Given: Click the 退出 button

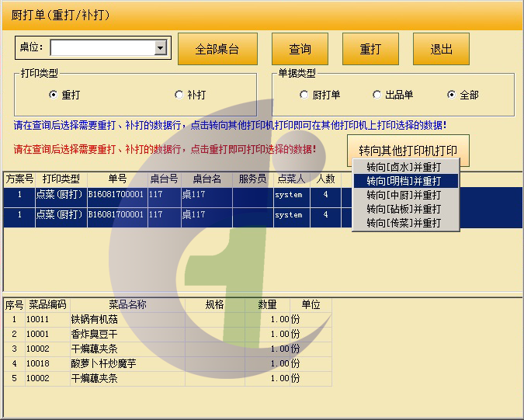Looking at the screenshot, I should (441, 49).
